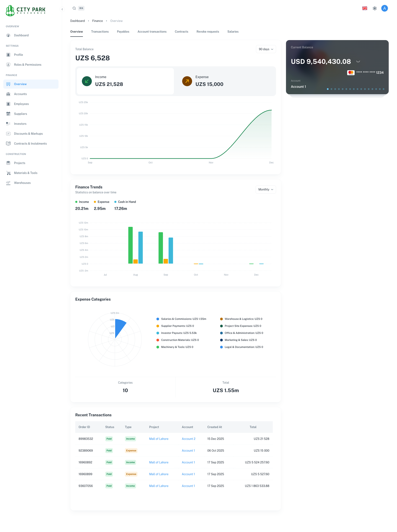The width and height of the screenshot is (397, 532).
Task: Open Account 2 link in transactions table
Action: coord(188,439)
